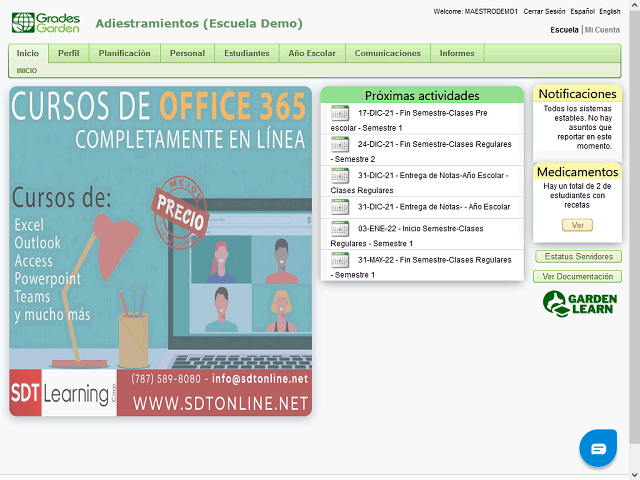640x480 pixels.
Task: Click the Próximas actividades header
Action: [x=422, y=96]
